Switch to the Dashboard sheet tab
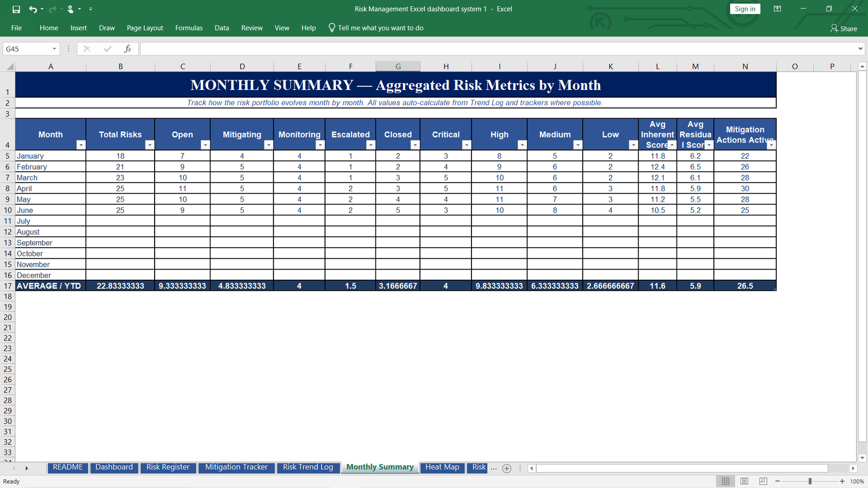868x488 pixels. pyautogui.click(x=114, y=467)
